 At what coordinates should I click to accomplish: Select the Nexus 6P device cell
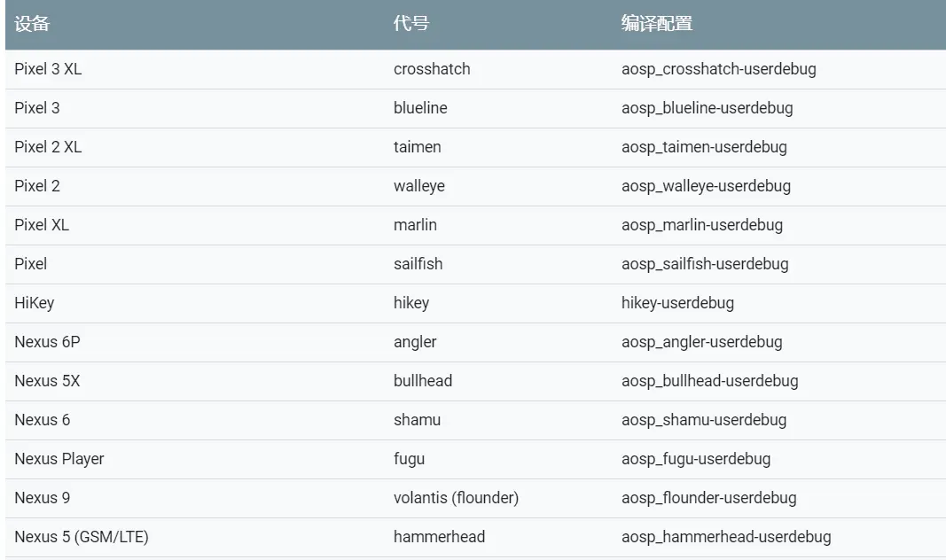click(47, 342)
